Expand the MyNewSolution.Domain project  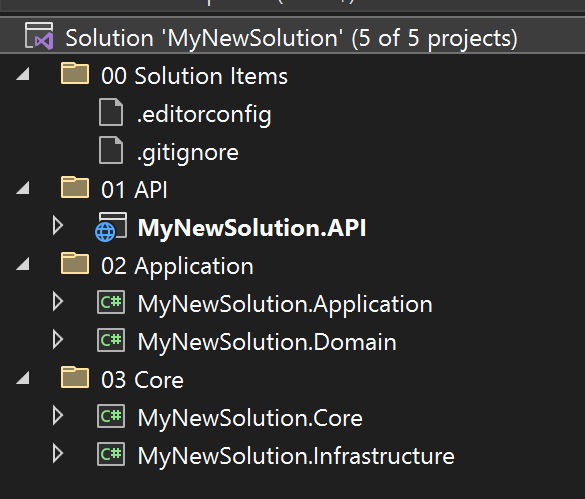58,339
